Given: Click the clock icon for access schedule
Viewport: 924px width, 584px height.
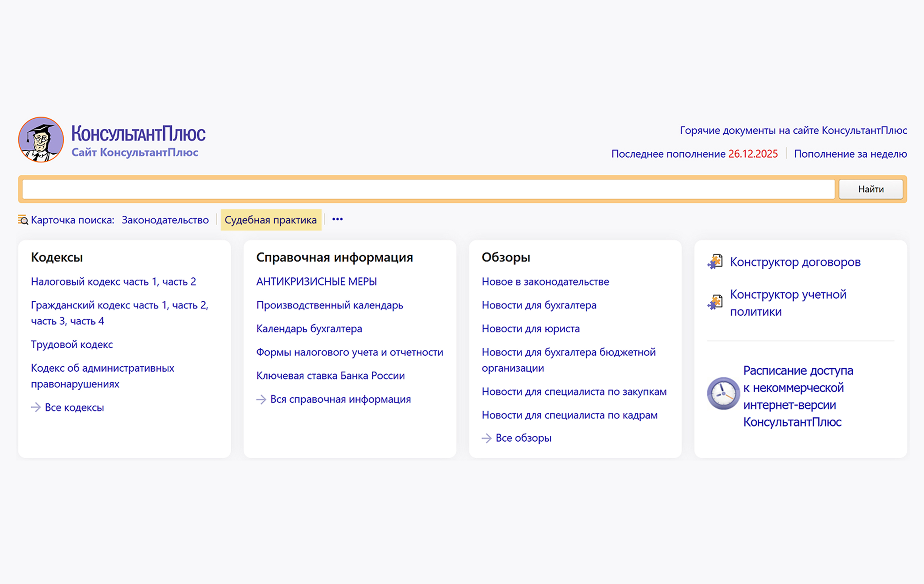Looking at the screenshot, I should (723, 394).
